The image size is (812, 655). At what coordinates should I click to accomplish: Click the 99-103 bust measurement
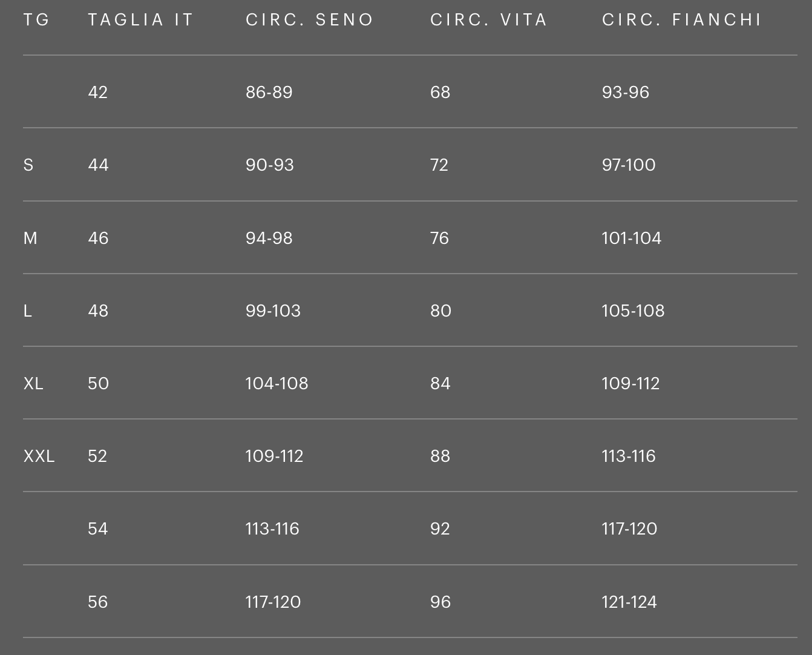tap(273, 311)
